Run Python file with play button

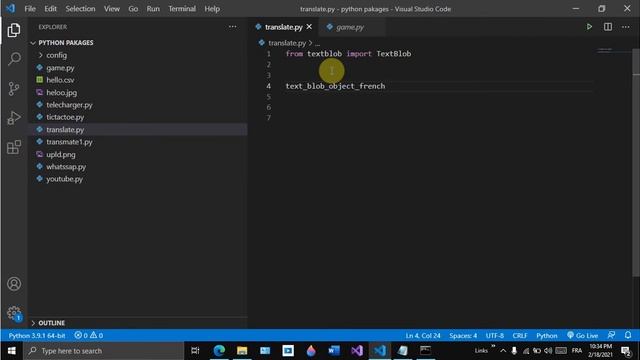(x=589, y=27)
